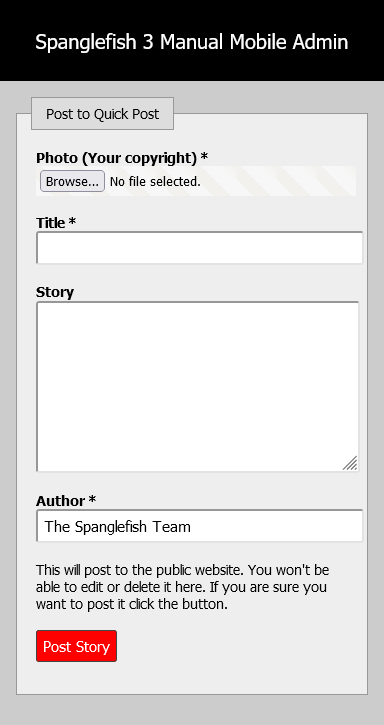The image size is (384, 725).
Task: Click the Spanglefish 3 Manual Mobile Admin heading
Action: point(192,42)
